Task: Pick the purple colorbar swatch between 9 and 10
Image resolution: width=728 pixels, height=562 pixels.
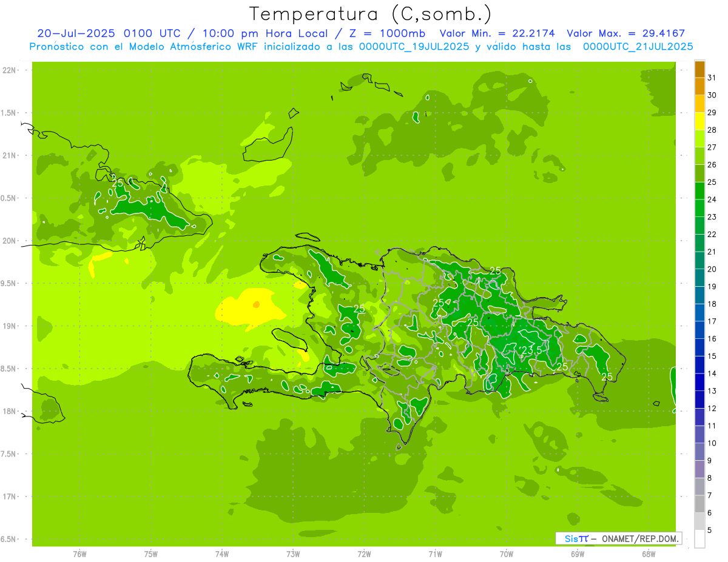Action: (x=699, y=452)
